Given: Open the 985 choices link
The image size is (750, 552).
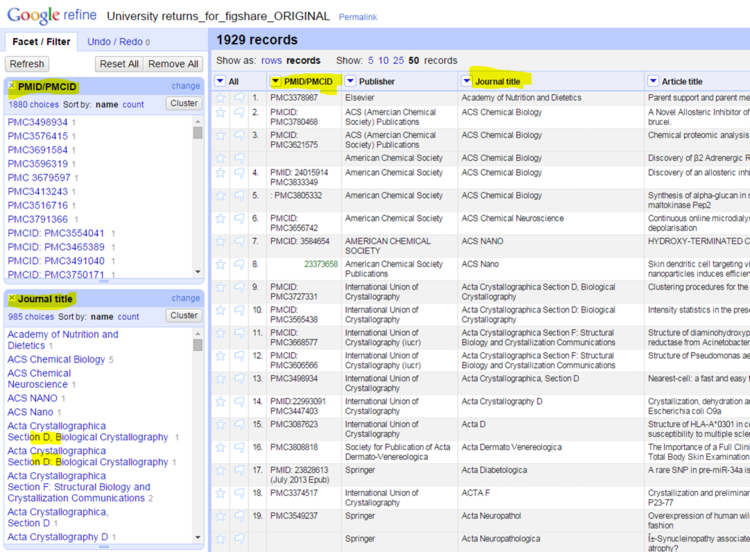Looking at the screenshot, I should [x=31, y=317].
